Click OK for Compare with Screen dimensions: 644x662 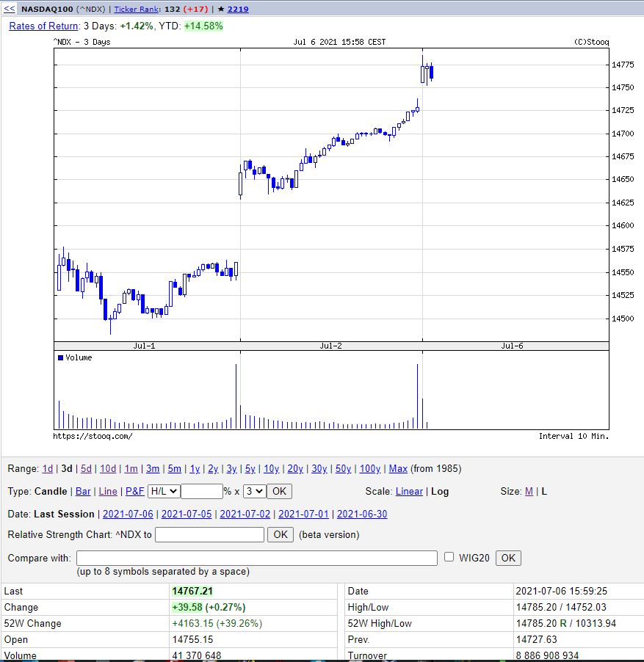(x=508, y=558)
